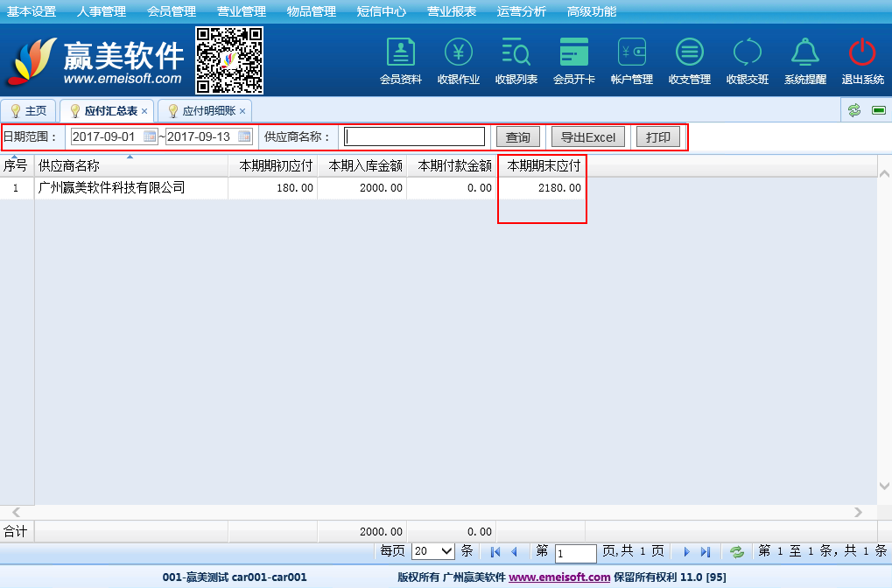Click the 查询 search button
The width and height of the screenshot is (892, 588).
point(517,137)
